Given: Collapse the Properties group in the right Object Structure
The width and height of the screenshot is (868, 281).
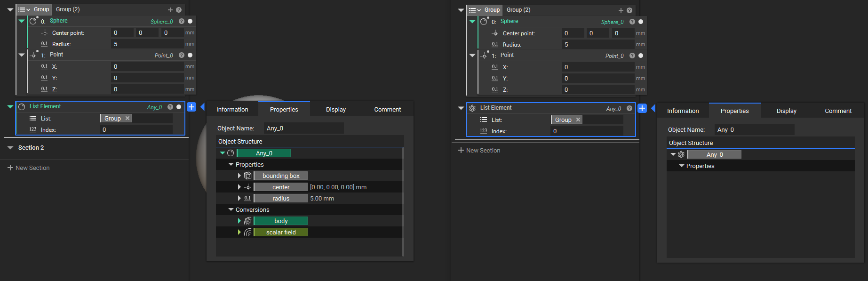Looking at the screenshot, I should click(681, 166).
